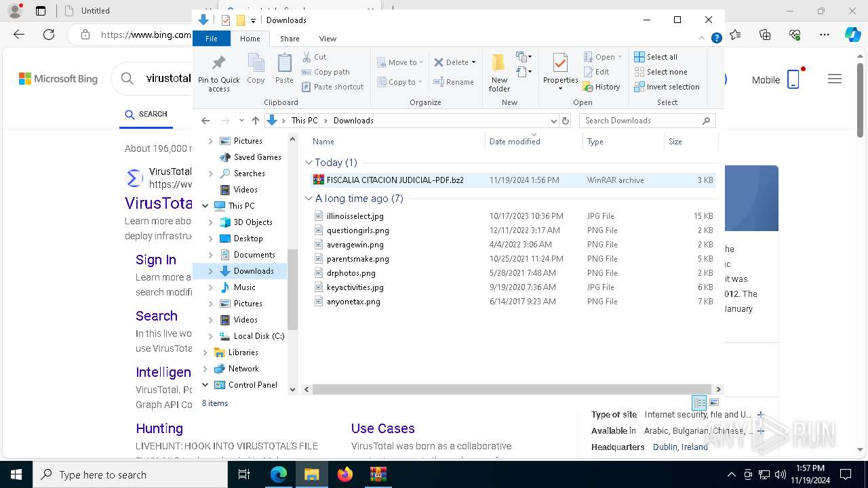The height and width of the screenshot is (488, 868).
Task: Open Explorer Help question mark icon
Action: click(716, 39)
